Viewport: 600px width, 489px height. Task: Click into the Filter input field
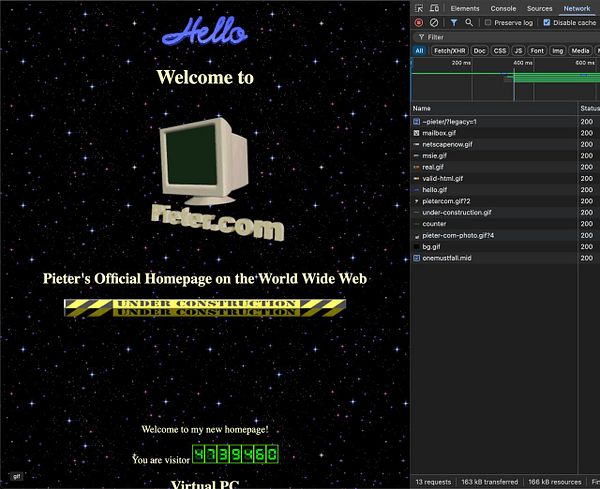(507, 37)
